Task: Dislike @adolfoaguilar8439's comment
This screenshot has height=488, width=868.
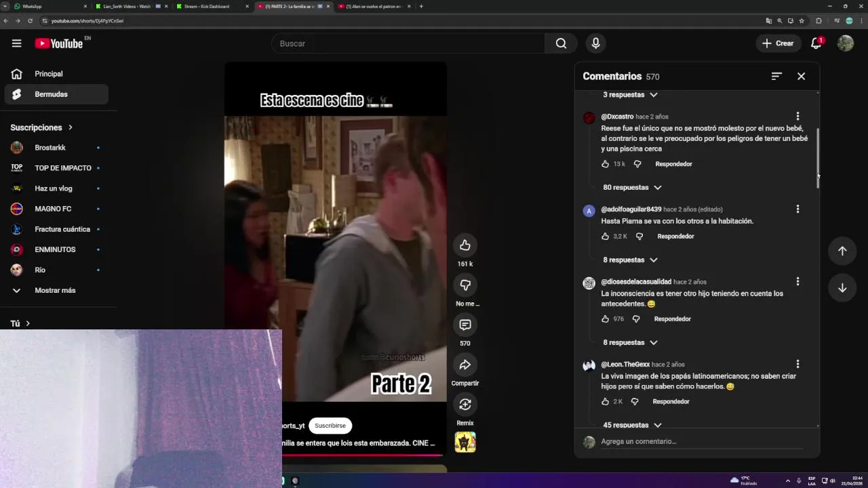Action: pos(639,237)
